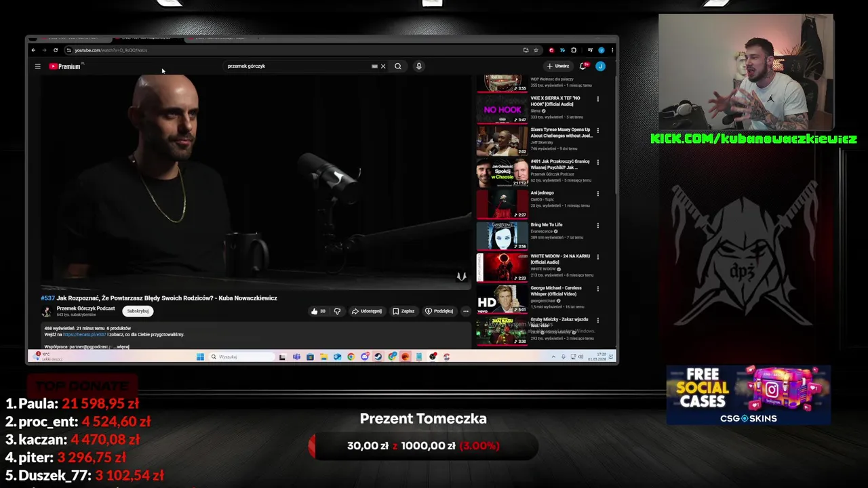
Task: Open File Explorer from the taskbar
Action: [324, 357]
